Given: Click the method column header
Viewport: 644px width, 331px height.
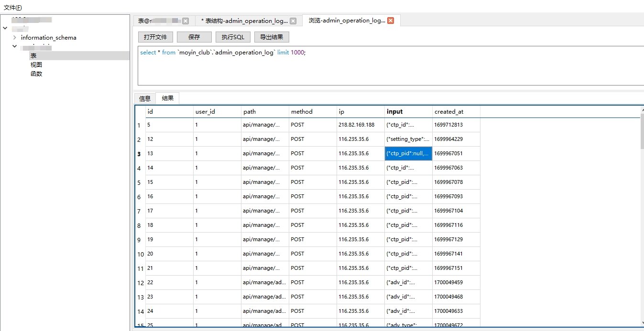Looking at the screenshot, I should click(x=313, y=112).
